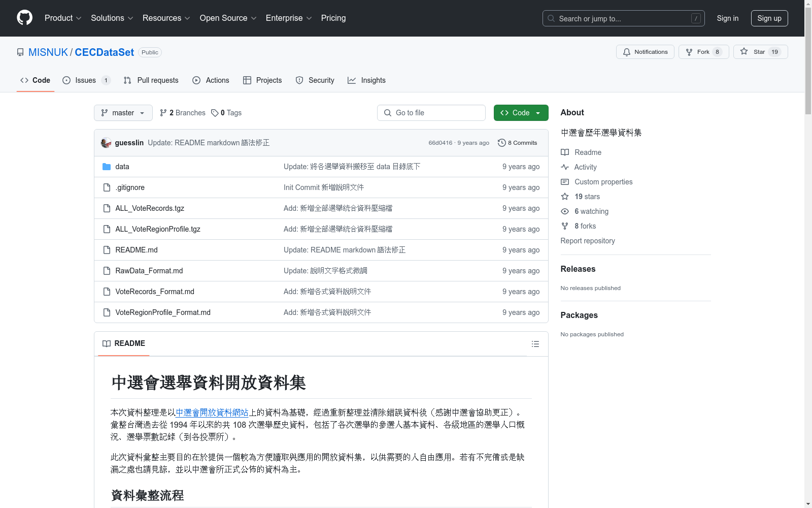Click the search magnifier icon in header

tap(551, 18)
